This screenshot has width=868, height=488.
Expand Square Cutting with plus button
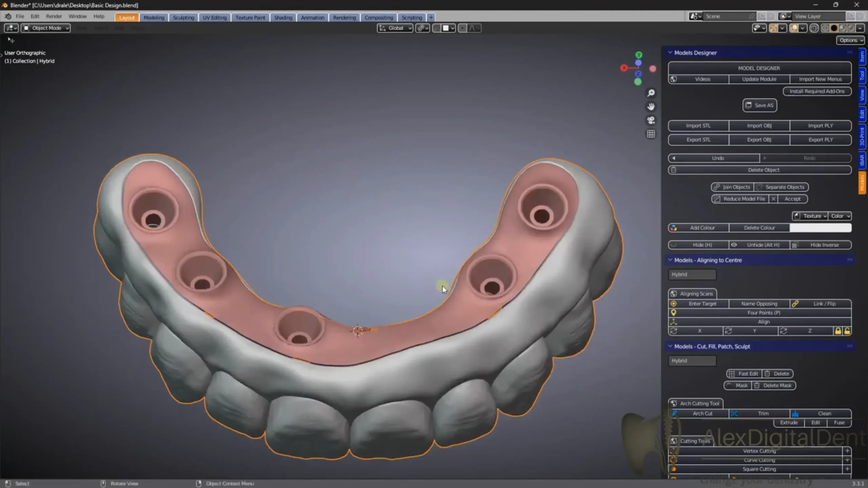pyautogui.click(x=847, y=469)
